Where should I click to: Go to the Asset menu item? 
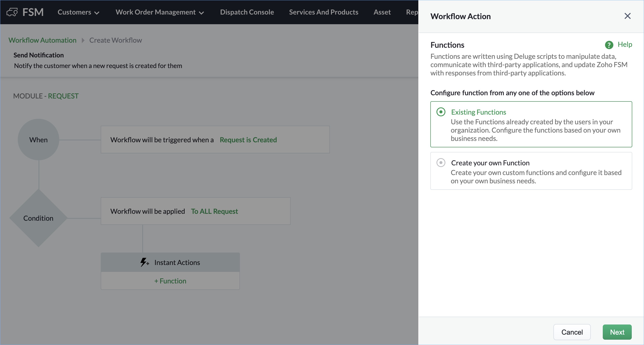point(382,12)
